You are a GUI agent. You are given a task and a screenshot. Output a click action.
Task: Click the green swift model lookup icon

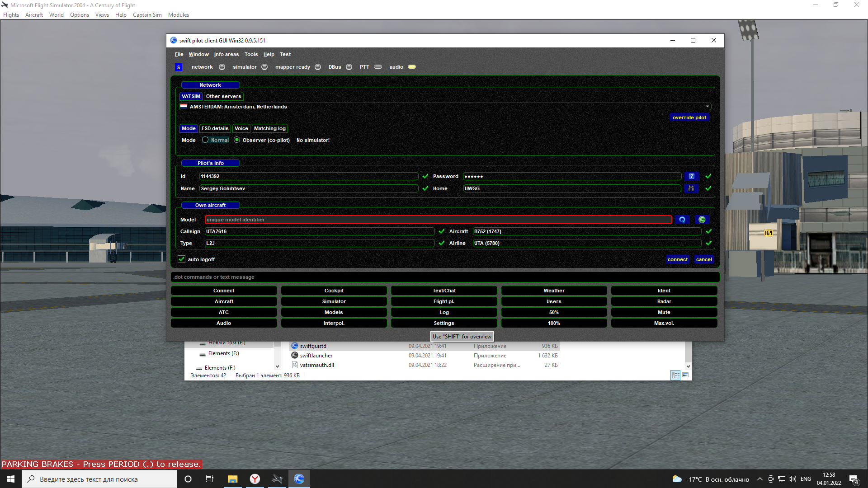point(702,220)
